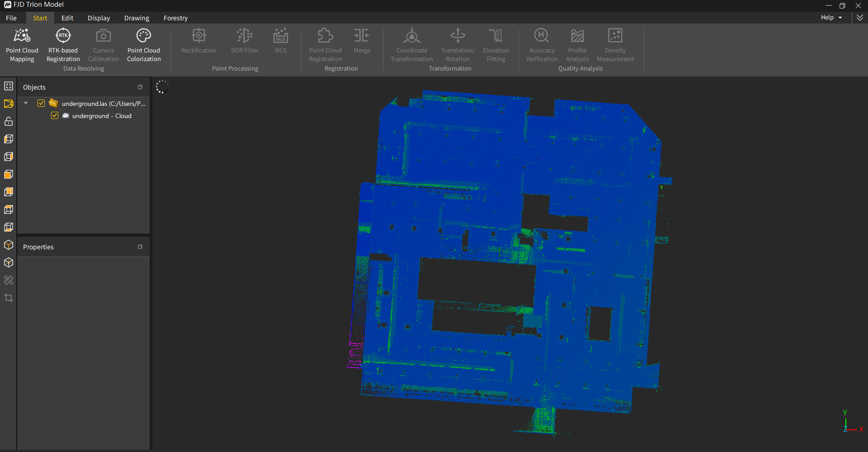Switch to the Start tab
The height and width of the screenshot is (452, 868).
[40, 18]
